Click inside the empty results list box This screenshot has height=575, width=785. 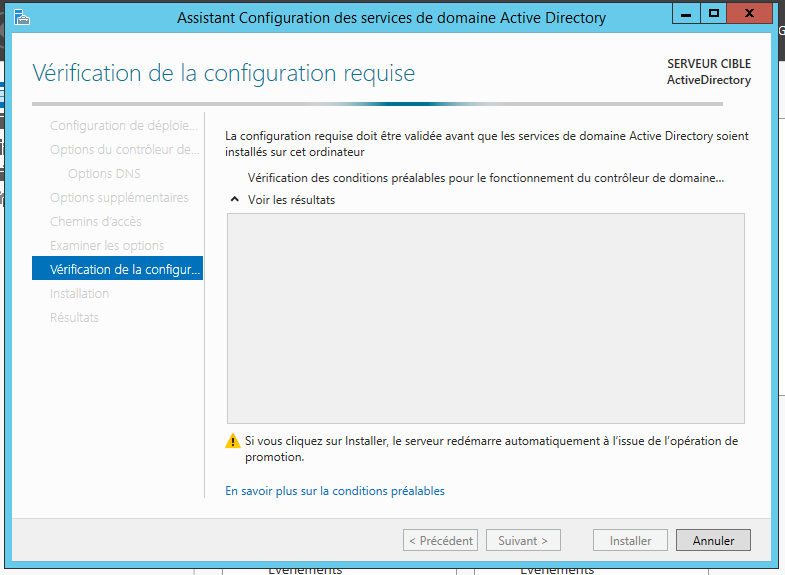(486, 318)
